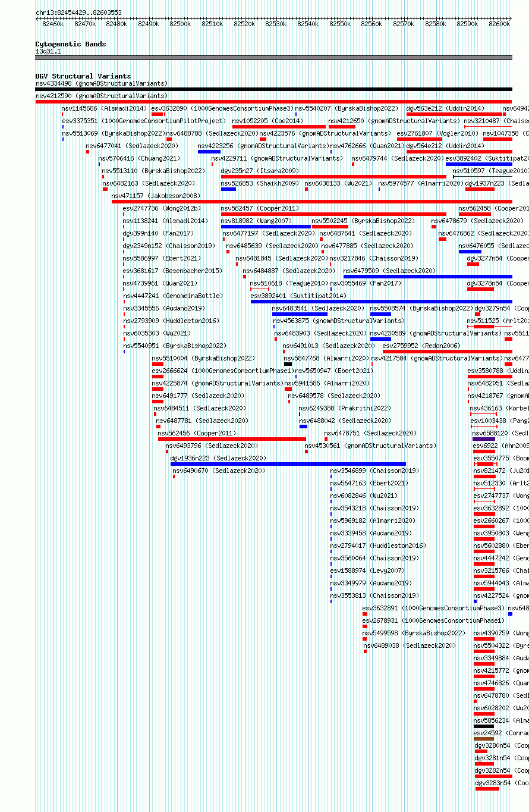Open esv2747736 (Wong2012b) variant
Image resolution: width=529 pixels, height=812 pixels.
pyautogui.click(x=162, y=208)
